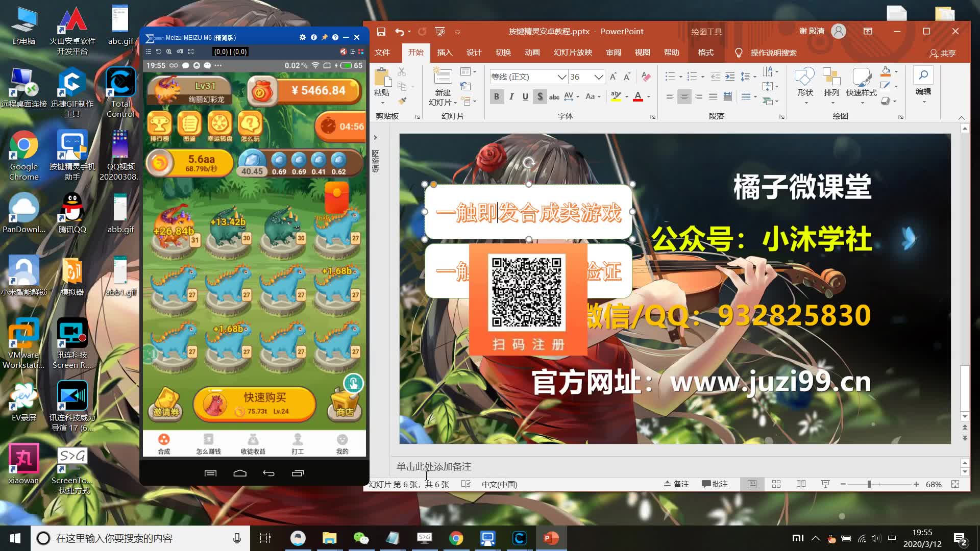The image size is (980, 551).
Task: Collapse the ribbon with the chevron
Action: (962, 118)
